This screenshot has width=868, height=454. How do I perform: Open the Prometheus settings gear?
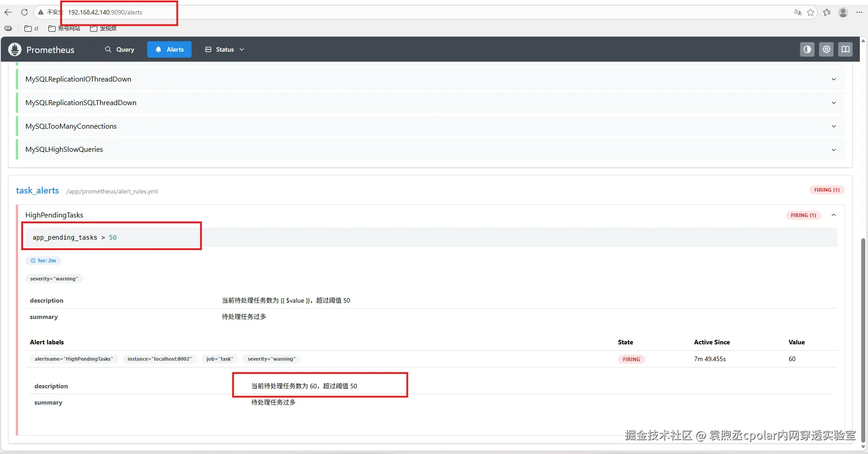[826, 49]
